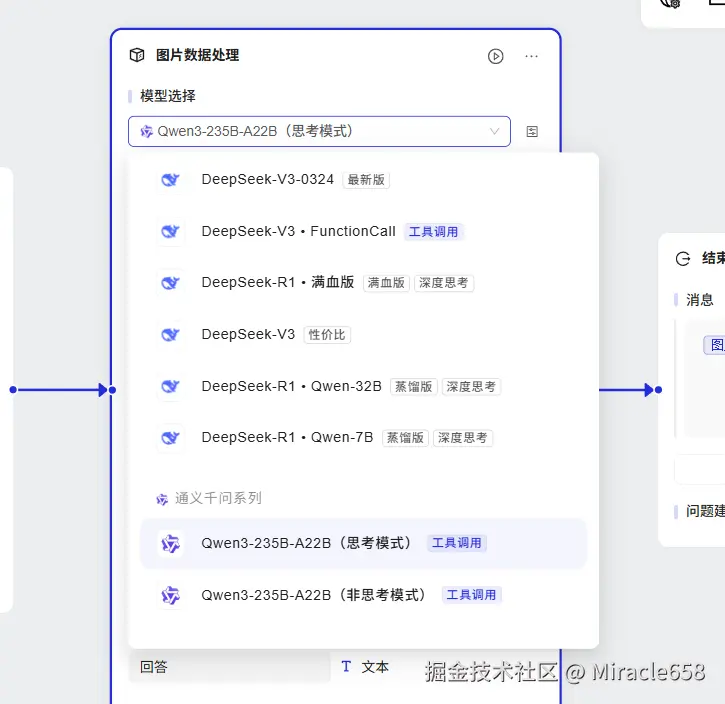
Task: Select Qwen3-235B-A22B（思考模式）in the list
Action: tap(363, 543)
